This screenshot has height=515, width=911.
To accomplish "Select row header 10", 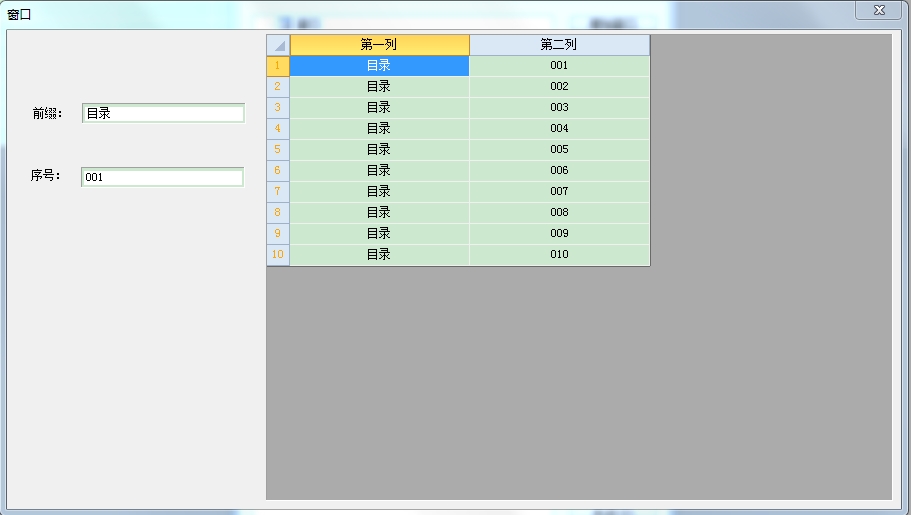I will point(278,255).
